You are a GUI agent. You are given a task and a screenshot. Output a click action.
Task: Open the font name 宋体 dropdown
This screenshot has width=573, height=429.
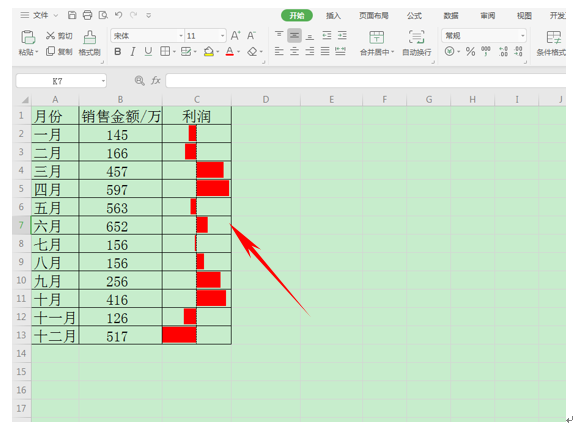click(x=181, y=36)
